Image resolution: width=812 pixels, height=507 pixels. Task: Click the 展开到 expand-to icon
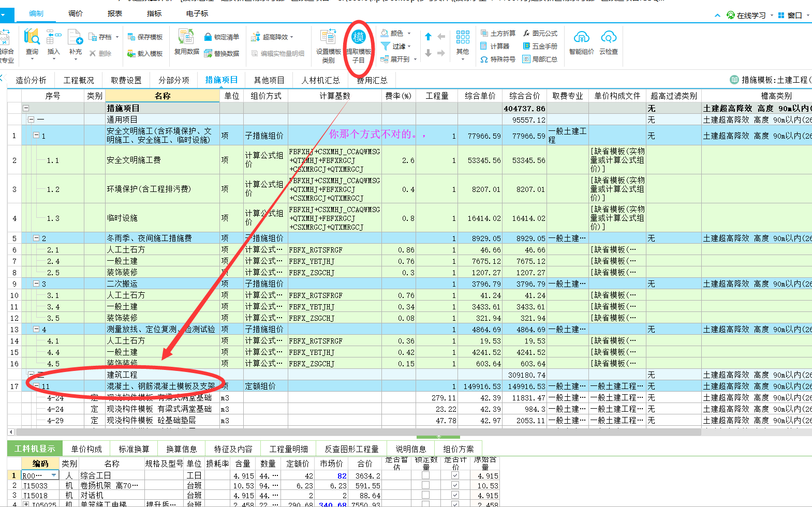(x=385, y=59)
